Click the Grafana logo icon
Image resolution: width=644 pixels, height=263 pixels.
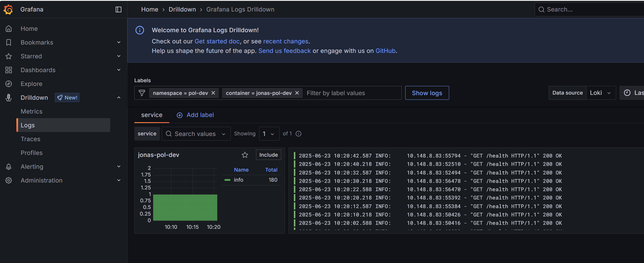click(8, 9)
